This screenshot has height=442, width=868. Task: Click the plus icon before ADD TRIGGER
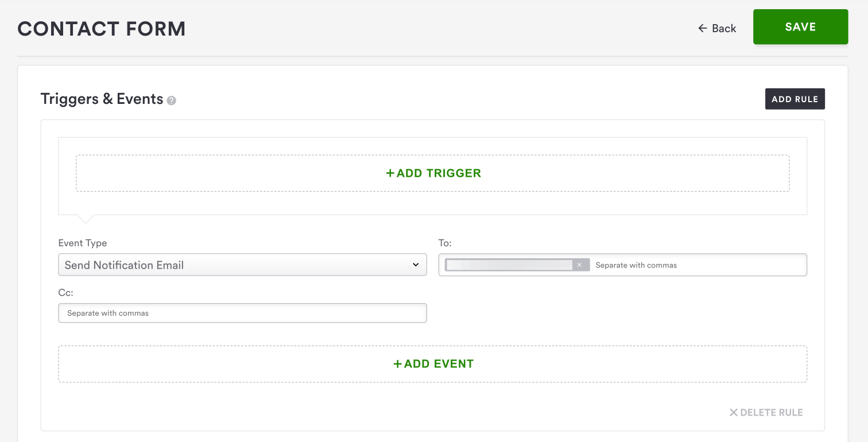click(x=390, y=173)
